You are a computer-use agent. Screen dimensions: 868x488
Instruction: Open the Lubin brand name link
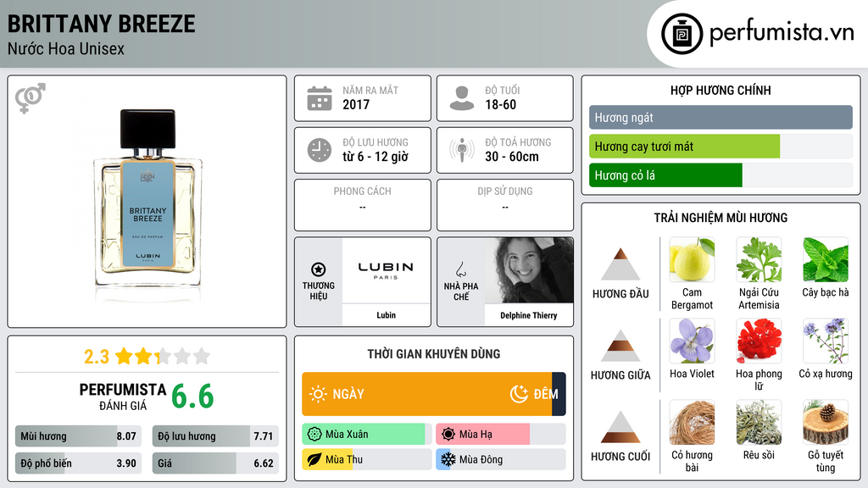[386, 315]
